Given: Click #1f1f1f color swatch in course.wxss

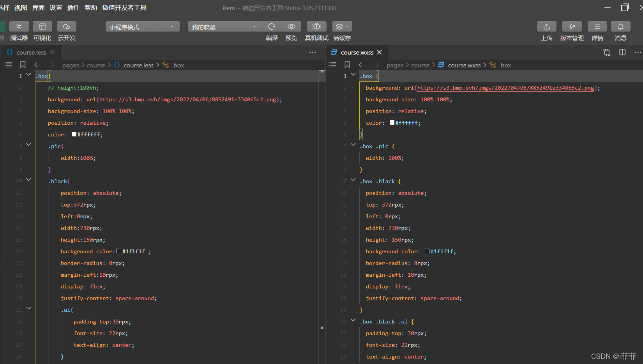Looking at the screenshot, I should click(427, 251).
